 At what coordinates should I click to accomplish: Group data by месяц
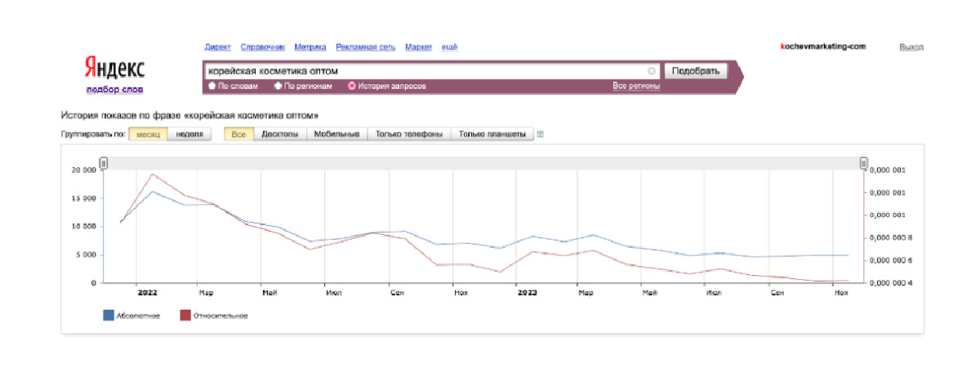tap(148, 134)
